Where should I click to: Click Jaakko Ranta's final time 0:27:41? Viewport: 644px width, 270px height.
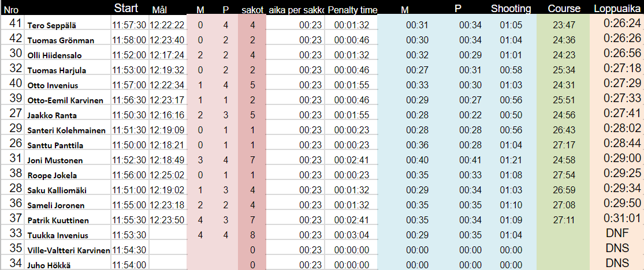pos(617,114)
